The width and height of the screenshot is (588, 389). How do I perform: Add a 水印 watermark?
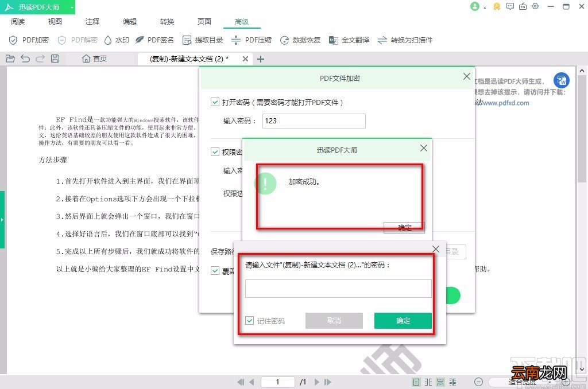(117, 40)
